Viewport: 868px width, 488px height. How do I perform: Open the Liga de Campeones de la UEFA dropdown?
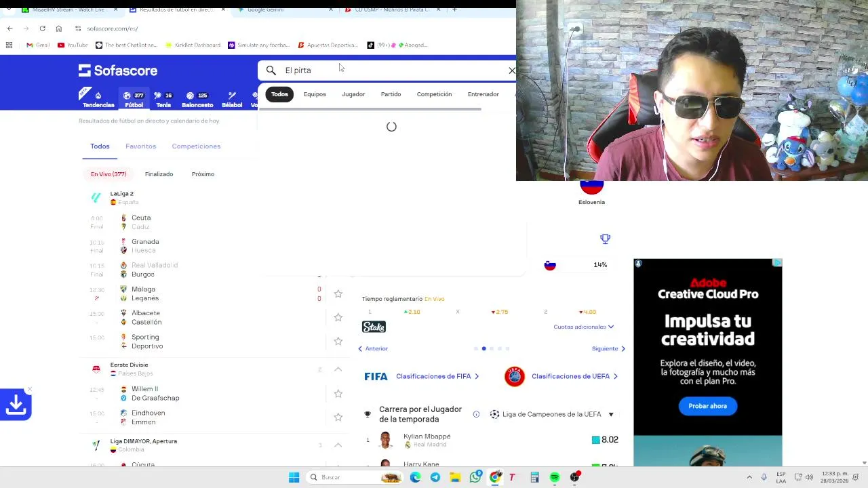click(x=551, y=414)
